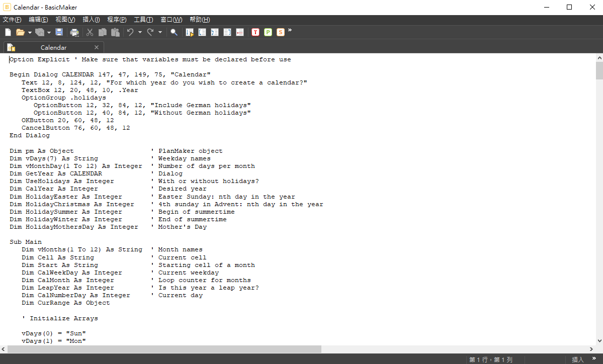This screenshot has width=603, height=364.
Task: Launch PlanMaker with the green P icon
Action: [x=268, y=32]
